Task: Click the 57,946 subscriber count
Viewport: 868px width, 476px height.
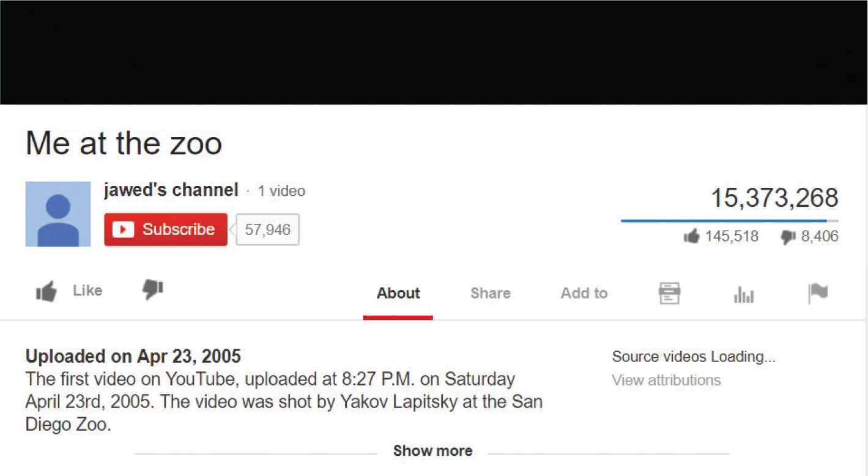Action: click(267, 229)
